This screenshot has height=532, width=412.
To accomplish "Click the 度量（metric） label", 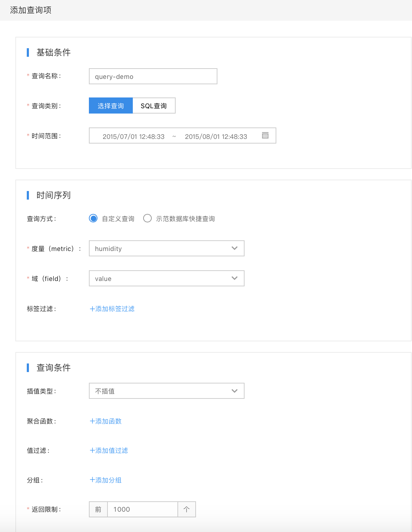I will pyautogui.click(x=56, y=249).
